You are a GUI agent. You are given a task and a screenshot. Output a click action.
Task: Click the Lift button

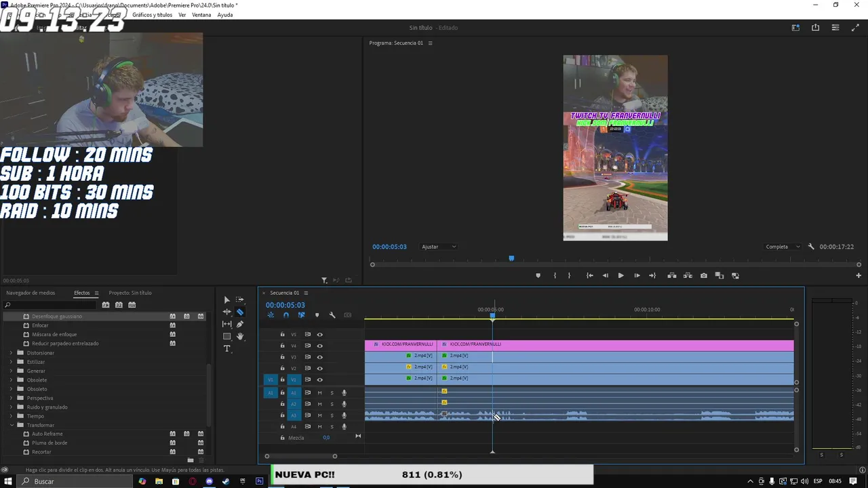671,276
